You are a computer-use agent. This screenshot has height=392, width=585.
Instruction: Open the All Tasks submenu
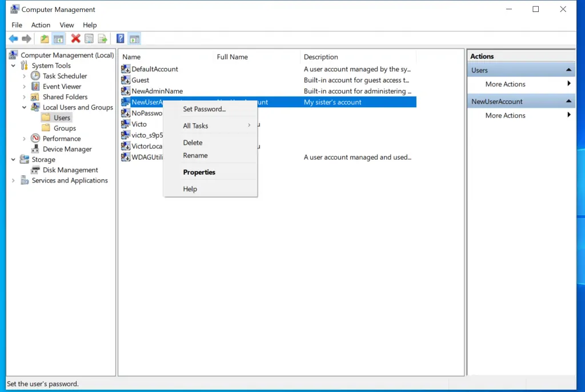click(195, 126)
